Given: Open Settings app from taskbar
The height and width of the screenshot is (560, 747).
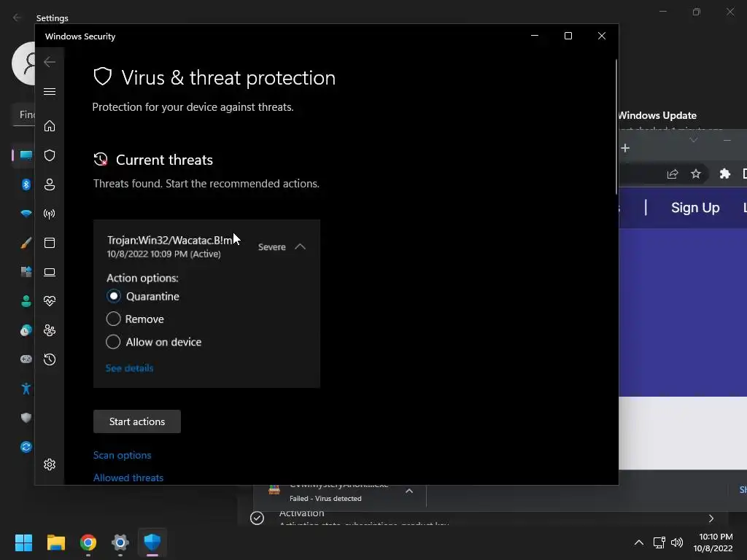Looking at the screenshot, I should 120,542.
